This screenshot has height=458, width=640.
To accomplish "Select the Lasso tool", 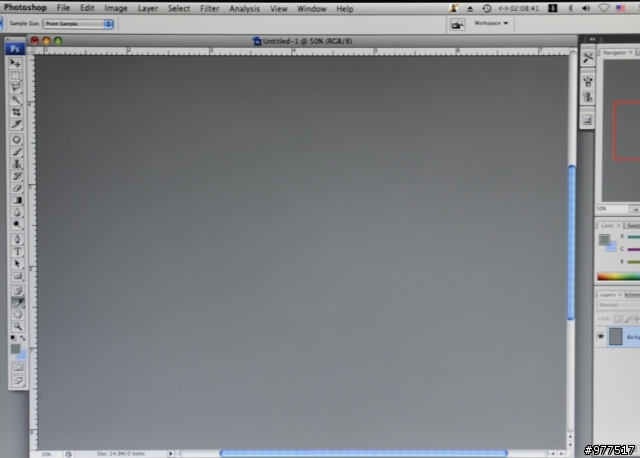I will (16, 87).
